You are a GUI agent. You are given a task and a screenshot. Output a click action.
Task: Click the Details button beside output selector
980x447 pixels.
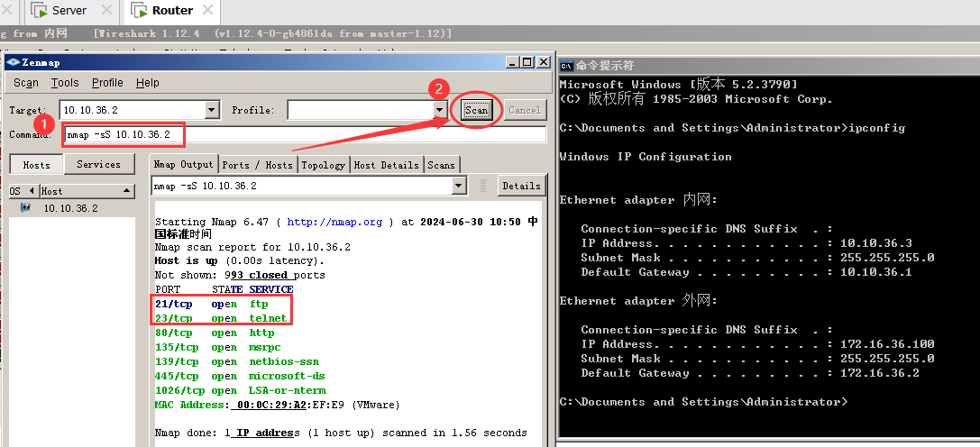[x=521, y=186]
